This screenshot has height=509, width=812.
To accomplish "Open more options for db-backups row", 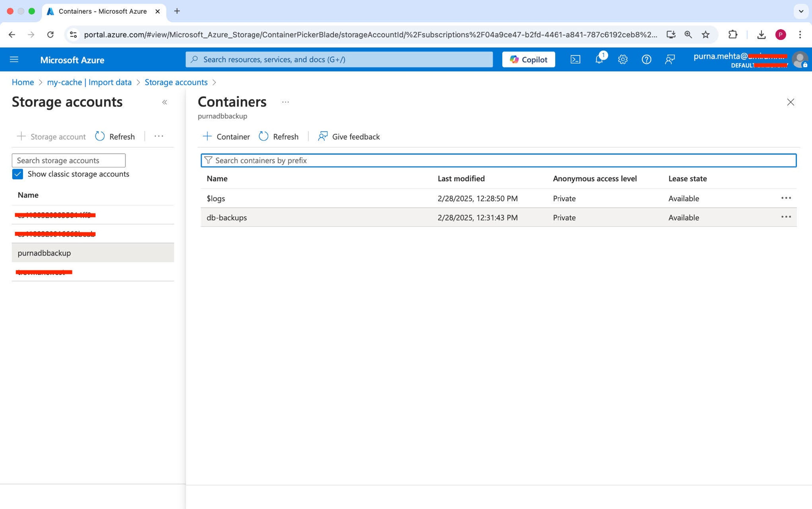I will click(x=786, y=217).
